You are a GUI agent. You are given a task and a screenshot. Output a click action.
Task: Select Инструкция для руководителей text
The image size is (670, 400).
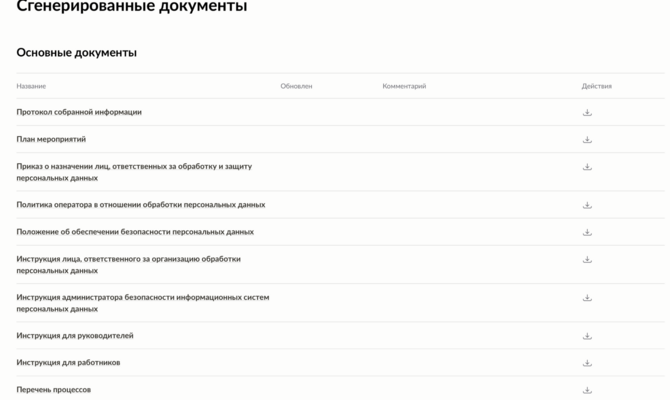coord(75,335)
